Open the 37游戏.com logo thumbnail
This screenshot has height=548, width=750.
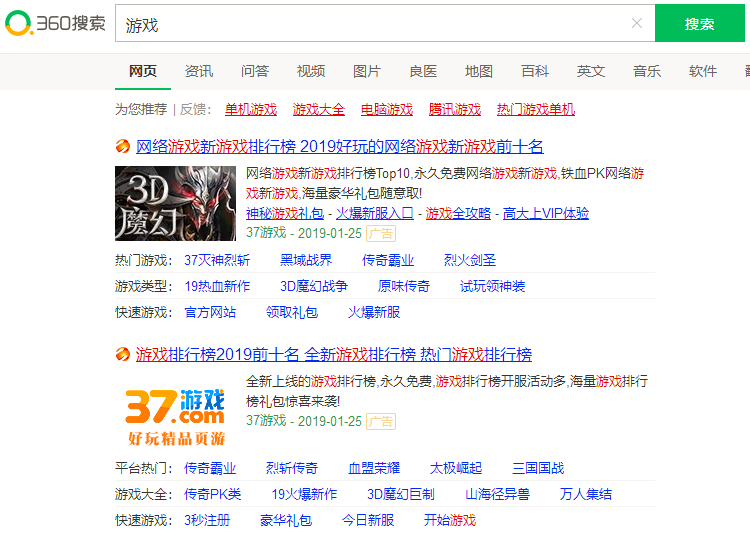[x=175, y=412]
